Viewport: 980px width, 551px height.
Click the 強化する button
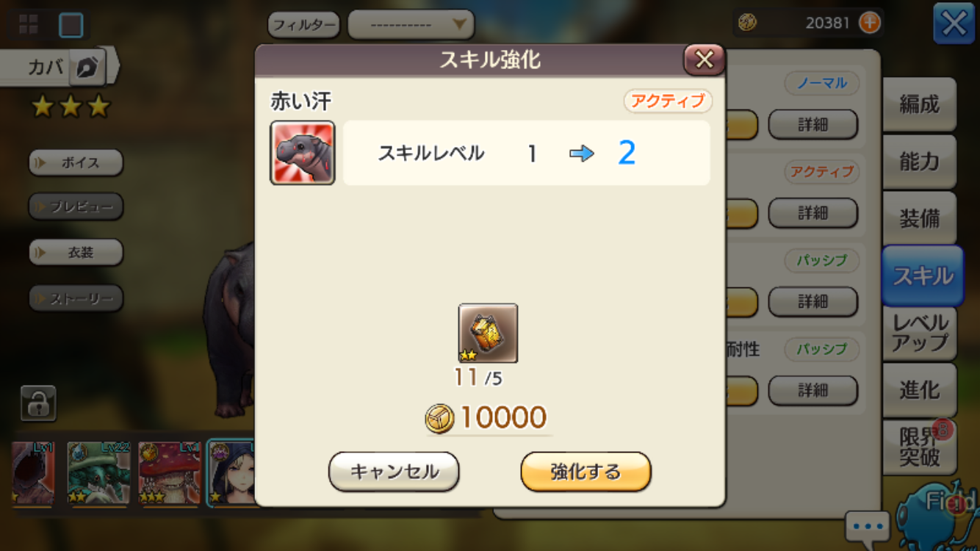point(586,471)
